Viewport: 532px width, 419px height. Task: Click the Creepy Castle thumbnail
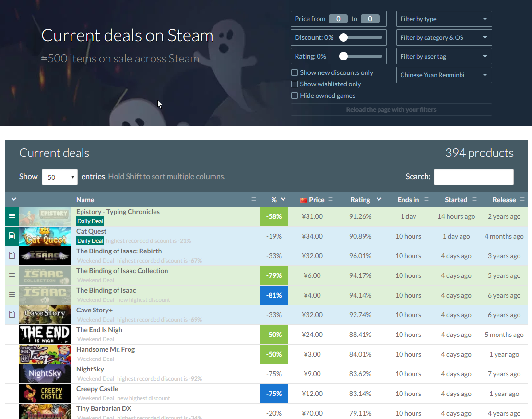45,394
